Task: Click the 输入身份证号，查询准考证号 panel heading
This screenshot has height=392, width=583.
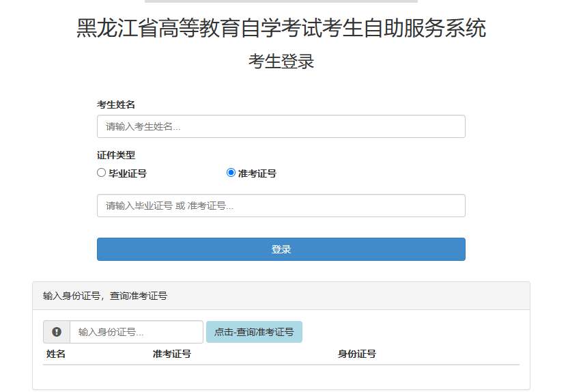Action: click(x=105, y=296)
